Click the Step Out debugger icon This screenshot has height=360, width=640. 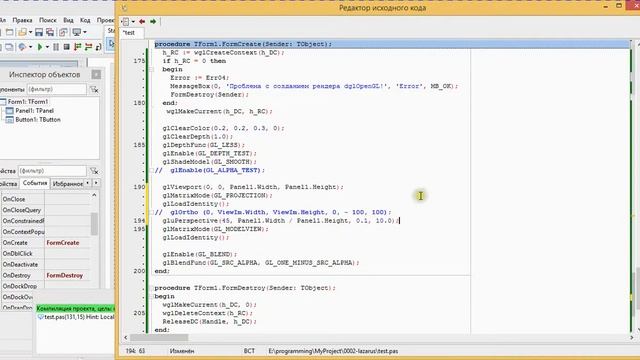pyautogui.click(x=98, y=47)
